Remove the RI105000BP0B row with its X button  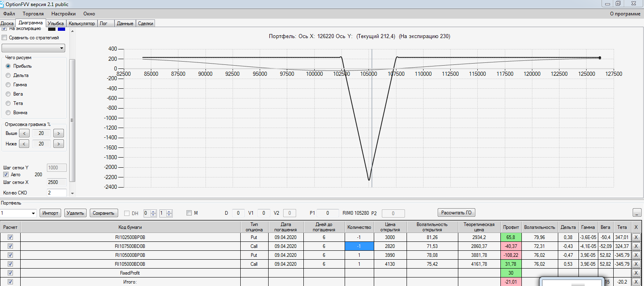pos(636,255)
